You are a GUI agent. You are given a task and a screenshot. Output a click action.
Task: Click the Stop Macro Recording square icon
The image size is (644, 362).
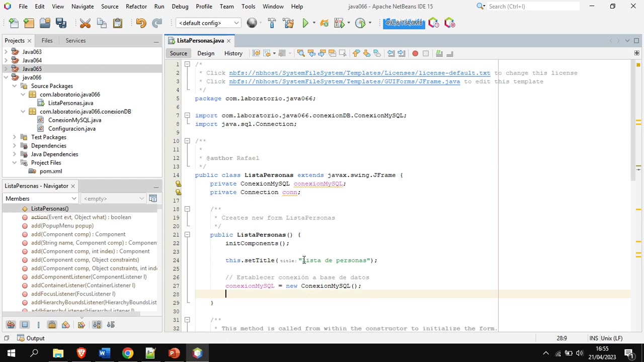[x=426, y=53]
